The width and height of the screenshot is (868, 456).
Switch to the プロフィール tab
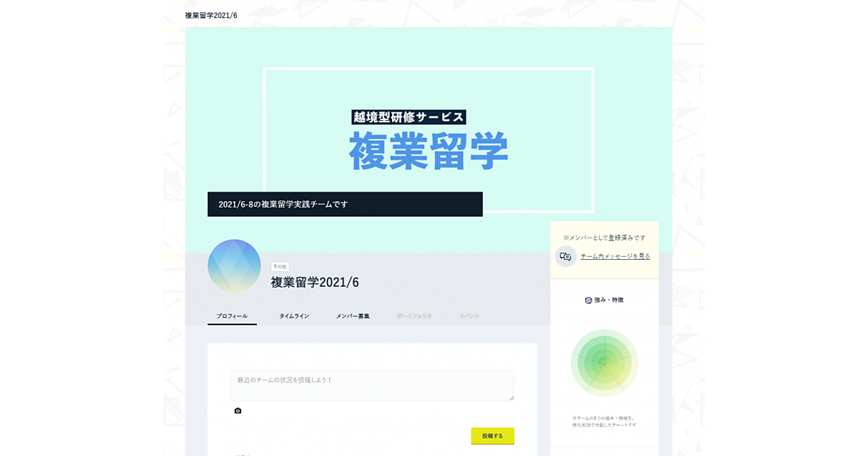pos(232,316)
